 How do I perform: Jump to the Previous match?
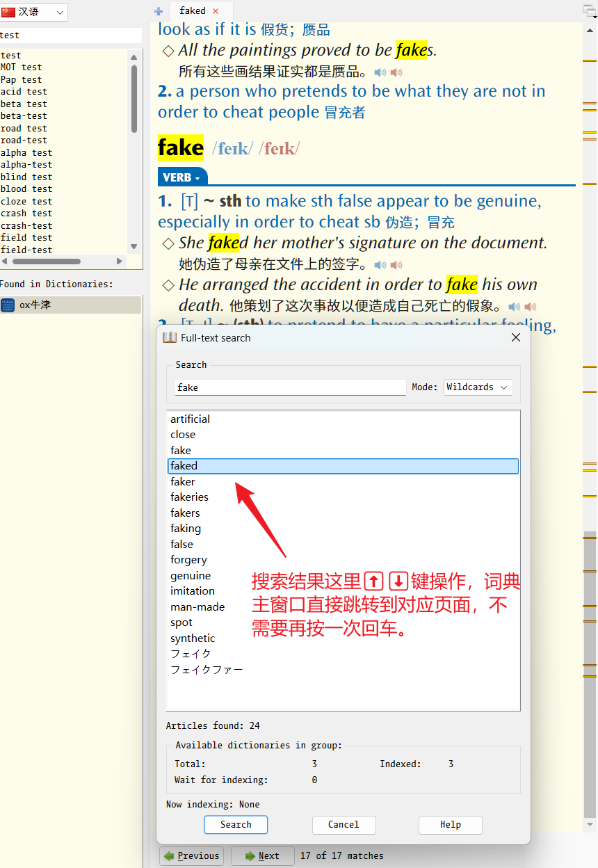[191, 856]
